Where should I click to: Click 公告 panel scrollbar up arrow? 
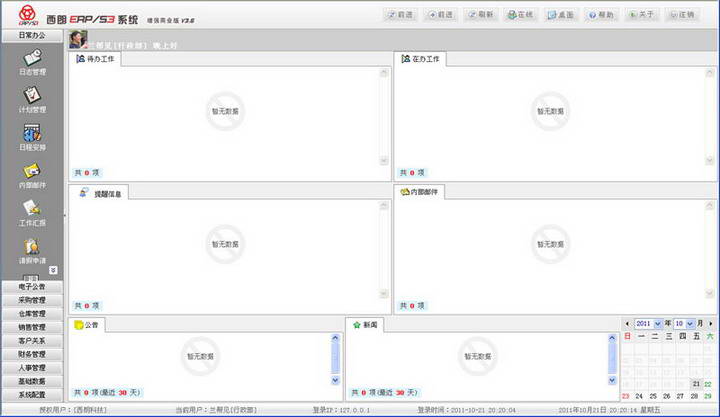point(335,338)
